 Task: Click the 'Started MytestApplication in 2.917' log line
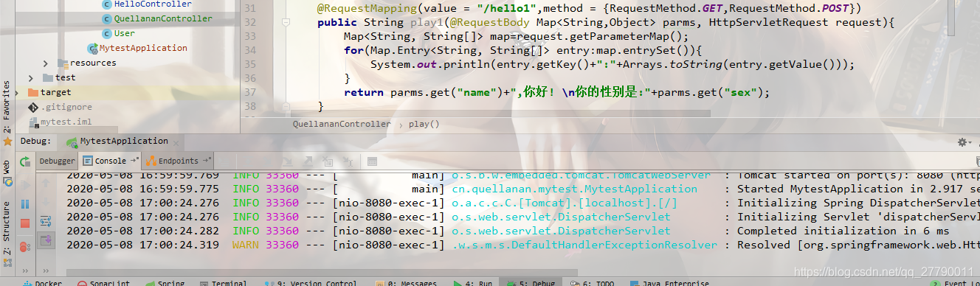pyautogui.click(x=523, y=189)
